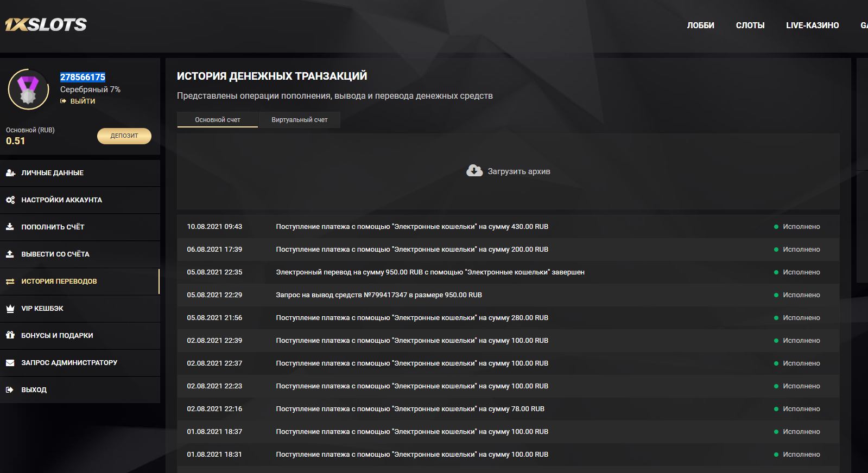
Task: Click the 280.00 RUB payment description
Action: (x=412, y=318)
